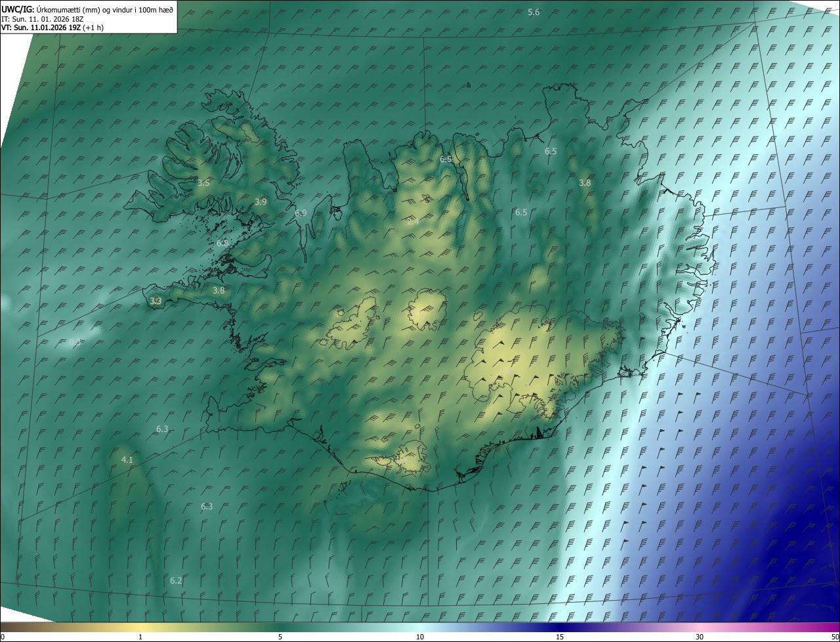Click the 5.6 value label

pyautogui.click(x=534, y=12)
